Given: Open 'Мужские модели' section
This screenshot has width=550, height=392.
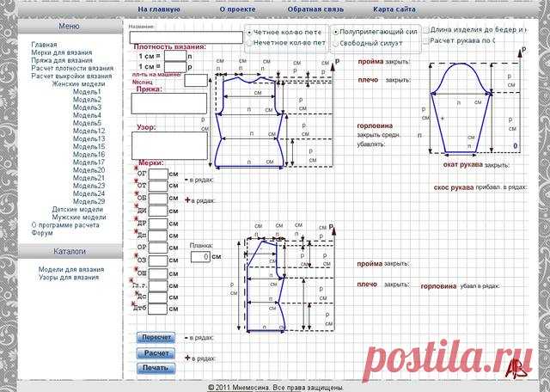Looking at the screenshot, I should point(79,217).
